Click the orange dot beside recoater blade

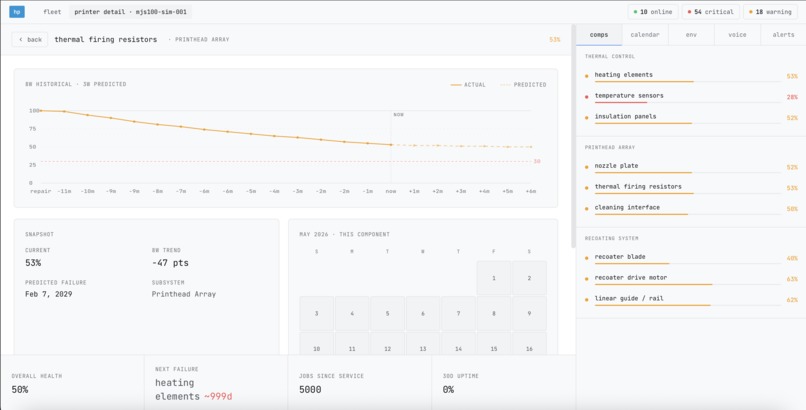pos(587,258)
